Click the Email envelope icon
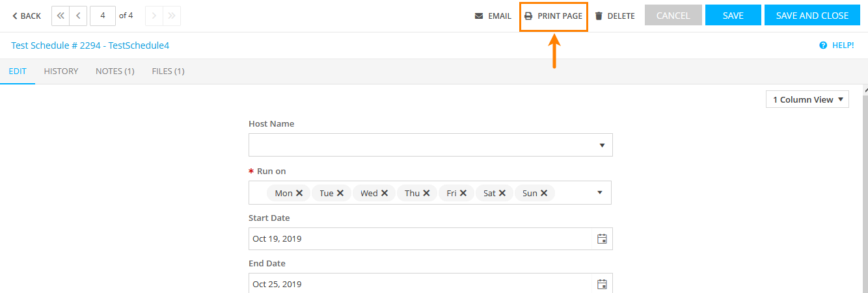The height and width of the screenshot is (293, 868). click(x=479, y=16)
